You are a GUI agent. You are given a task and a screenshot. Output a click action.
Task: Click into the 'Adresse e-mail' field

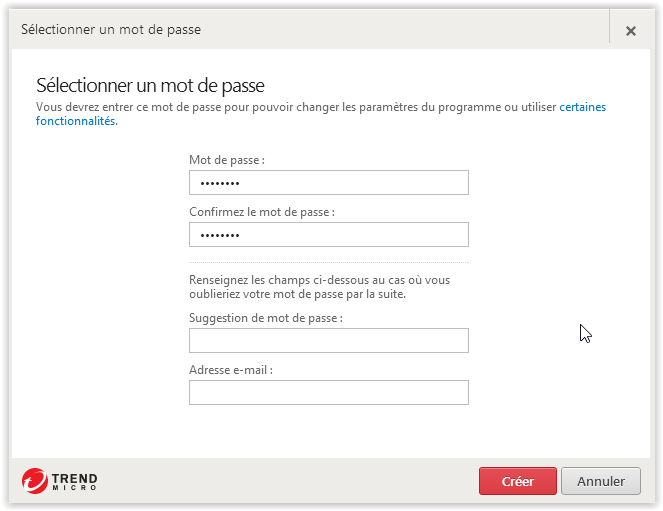tap(328, 392)
